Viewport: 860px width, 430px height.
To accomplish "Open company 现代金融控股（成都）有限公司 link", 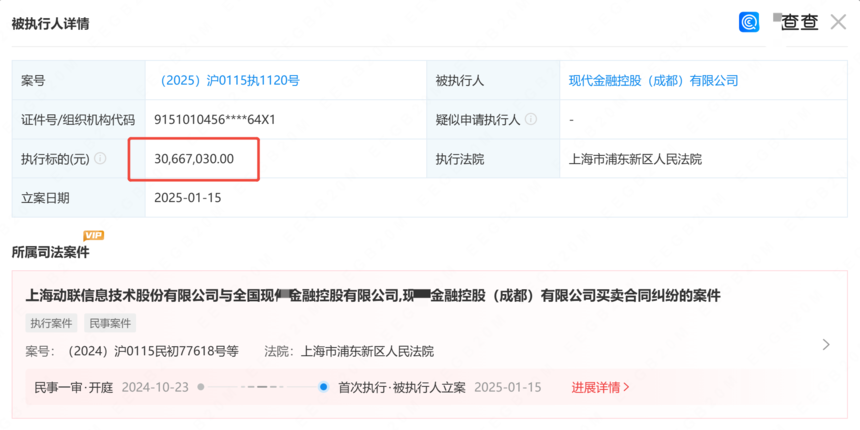I will 653,81.
